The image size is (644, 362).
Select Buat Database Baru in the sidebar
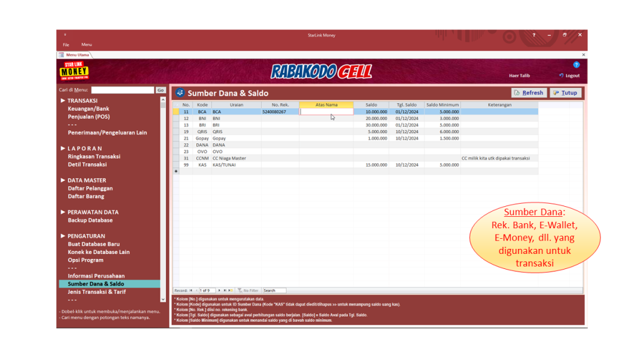(94, 244)
